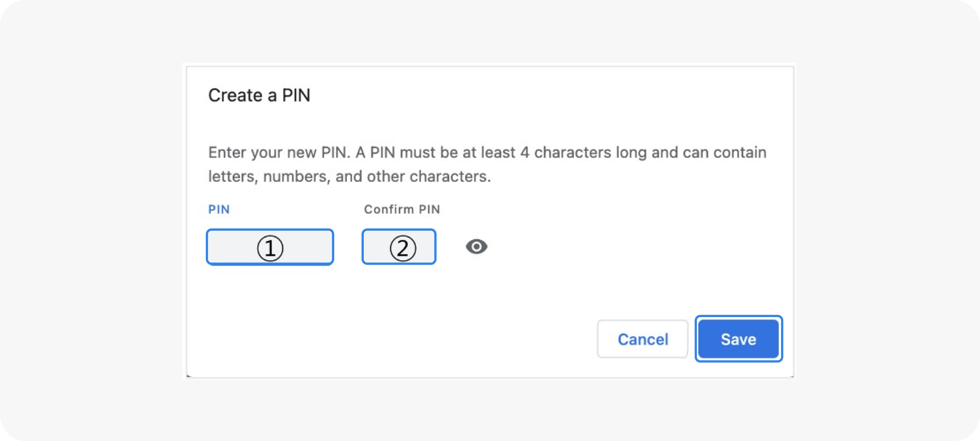Toggle PIN visibility with the eye icon

pos(476,247)
